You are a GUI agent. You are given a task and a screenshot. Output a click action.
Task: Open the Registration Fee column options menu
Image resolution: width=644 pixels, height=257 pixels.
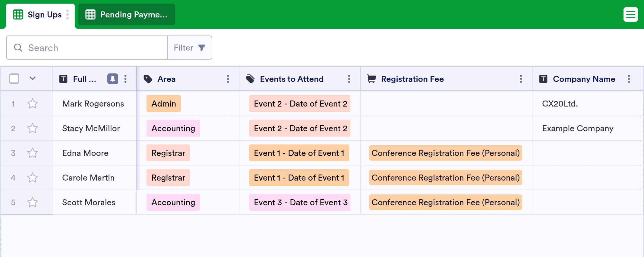[x=521, y=79]
